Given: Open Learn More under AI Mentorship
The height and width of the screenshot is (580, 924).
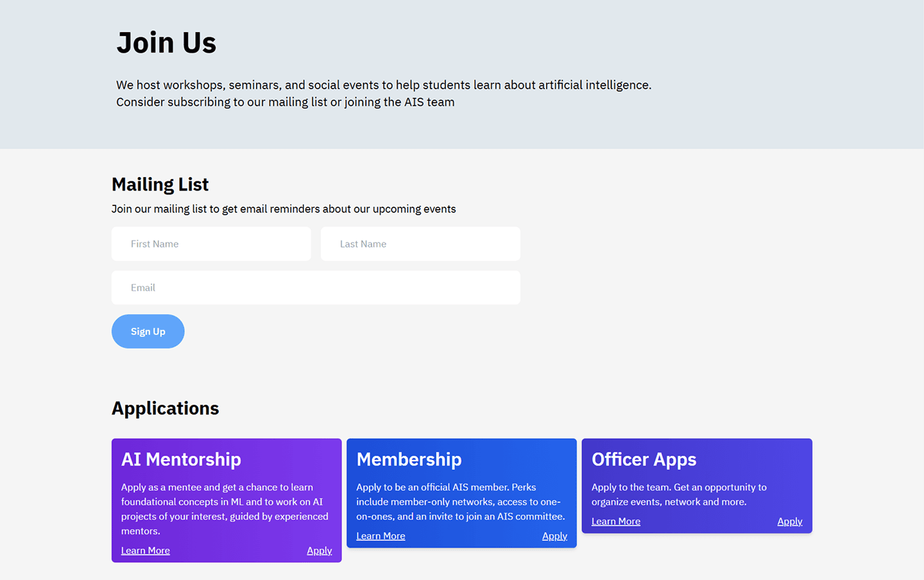Looking at the screenshot, I should pyautogui.click(x=146, y=550).
